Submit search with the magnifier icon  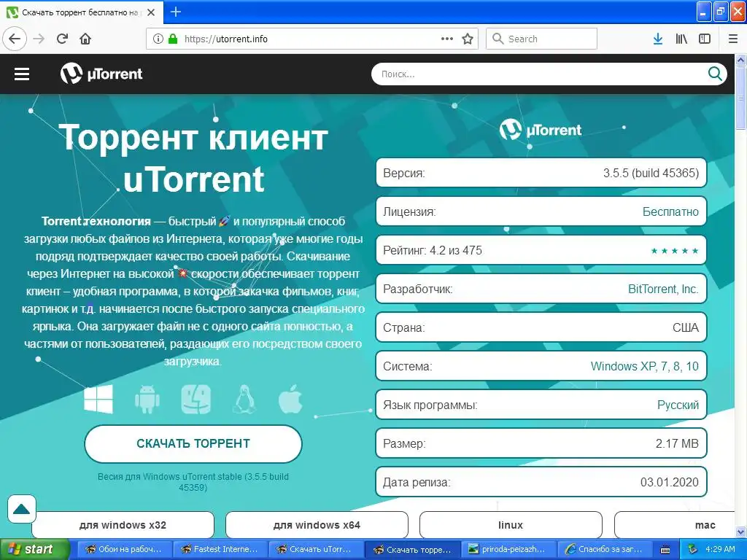pyautogui.click(x=715, y=74)
